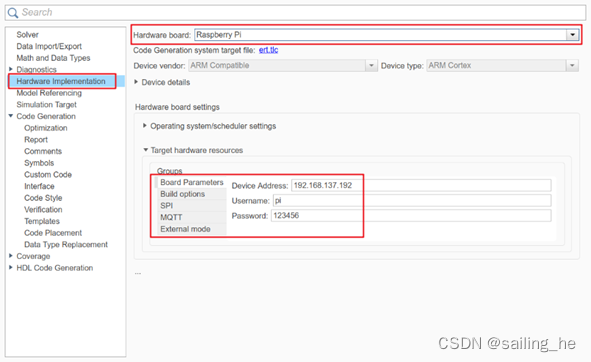Select Interface under Code Generation
This screenshot has height=362, width=591.
[39, 187]
